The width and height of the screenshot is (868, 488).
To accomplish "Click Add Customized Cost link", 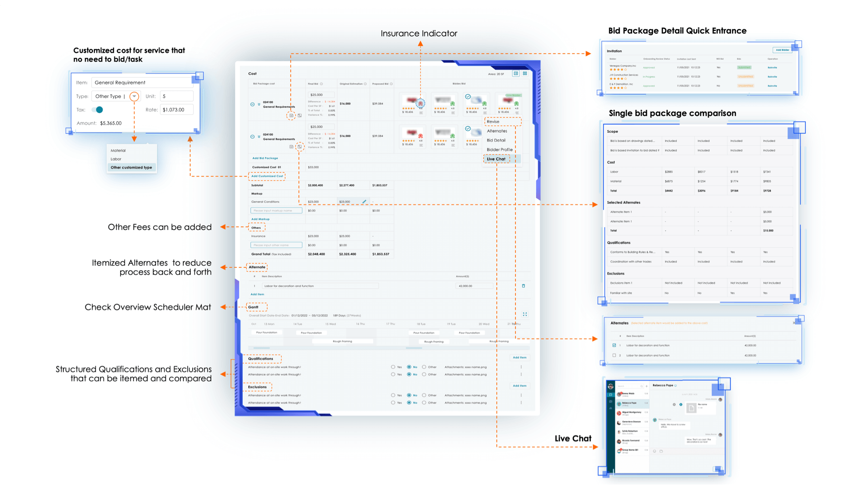I will (267, 176).
